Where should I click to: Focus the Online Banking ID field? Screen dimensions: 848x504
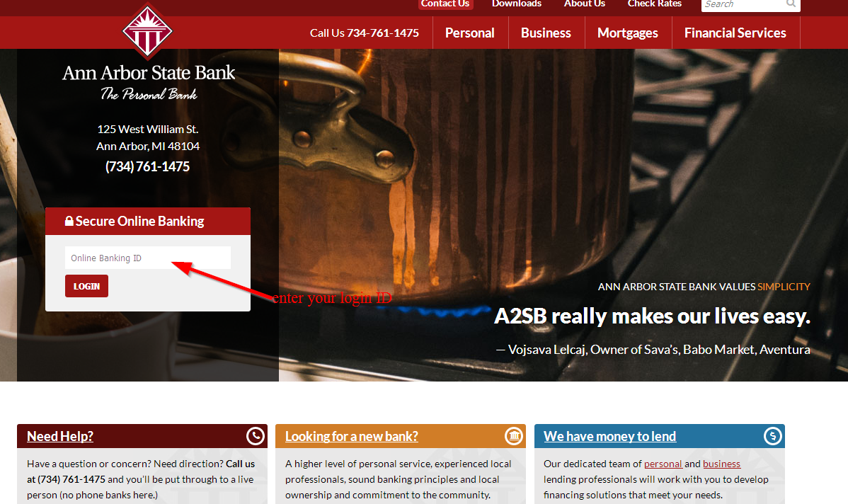pos(148,258)
